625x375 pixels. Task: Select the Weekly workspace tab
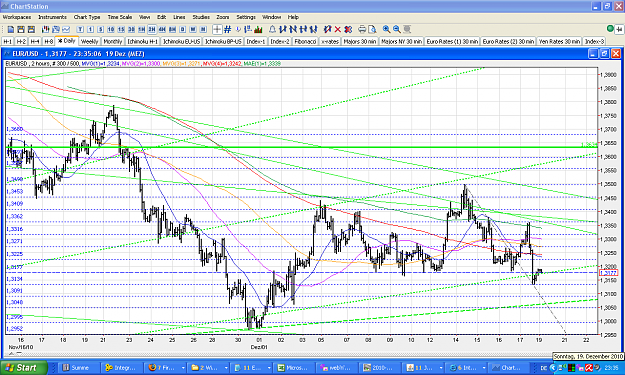click(89, 41)
